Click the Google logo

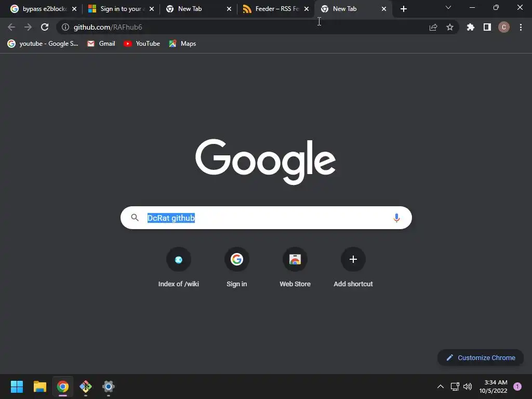pyautogui.click(x=265, y=162)
